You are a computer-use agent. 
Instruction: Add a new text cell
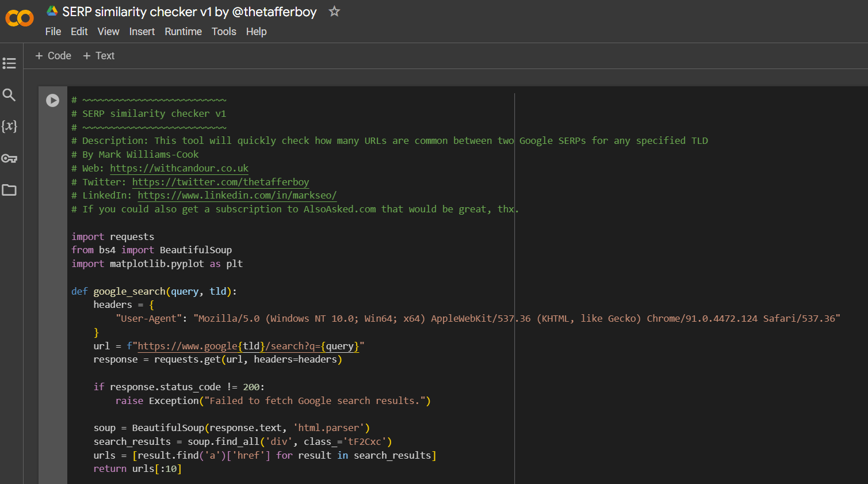98,56
